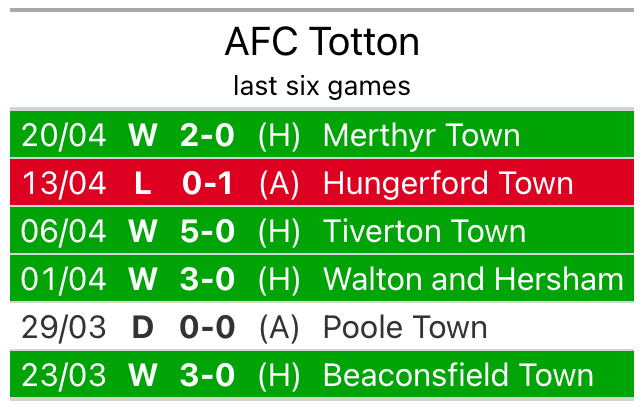Click the D result indicator
Screen dimensions: 644x408
(143, 327)
